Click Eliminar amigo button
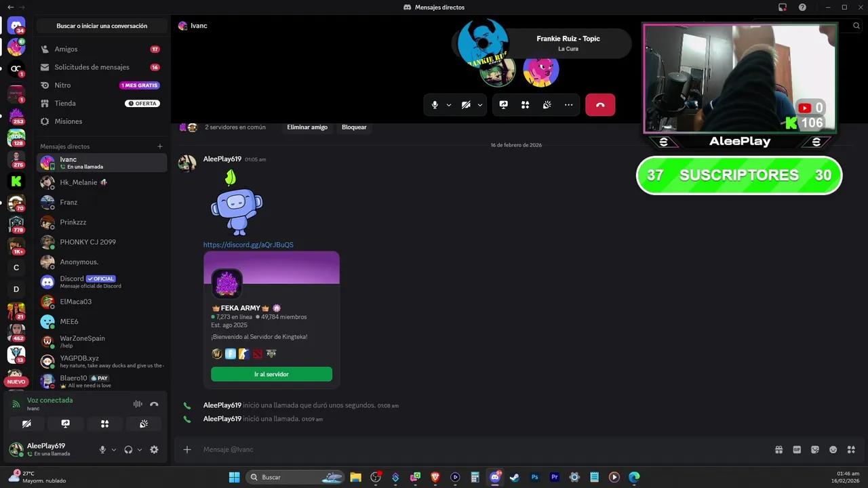The width and height of the screenshot is (868, 488). point(307,127)
